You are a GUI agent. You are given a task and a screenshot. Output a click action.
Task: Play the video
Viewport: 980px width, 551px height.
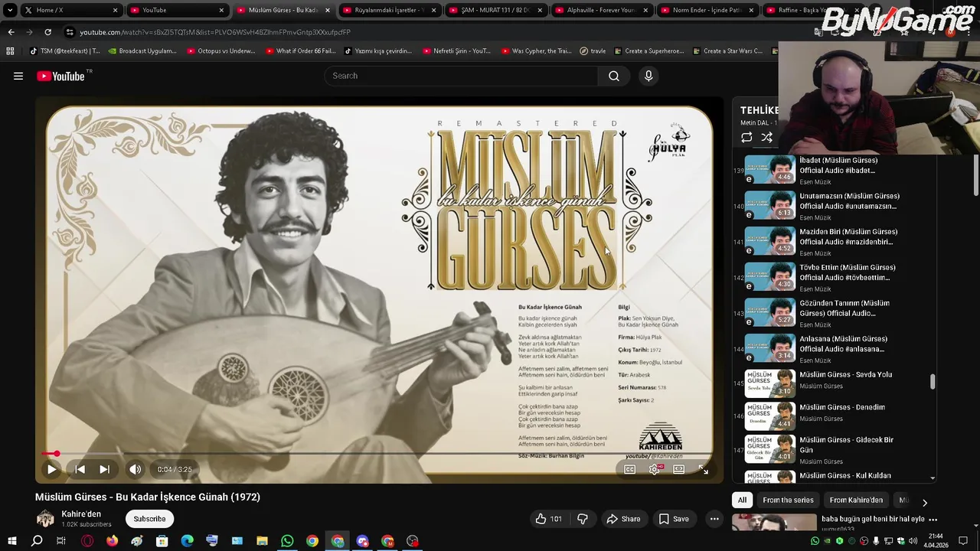tap(51, 470)
